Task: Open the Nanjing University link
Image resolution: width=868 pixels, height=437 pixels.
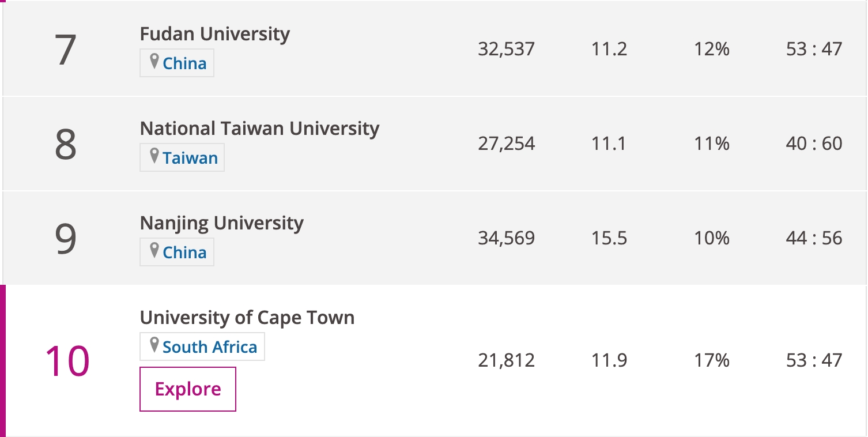Action: tap(222, 223)
